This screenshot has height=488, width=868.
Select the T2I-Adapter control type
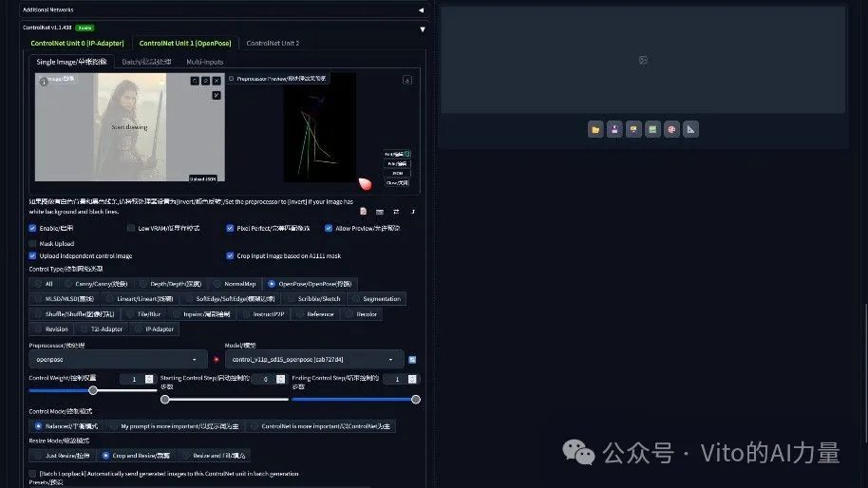click(x=102, y=329)
